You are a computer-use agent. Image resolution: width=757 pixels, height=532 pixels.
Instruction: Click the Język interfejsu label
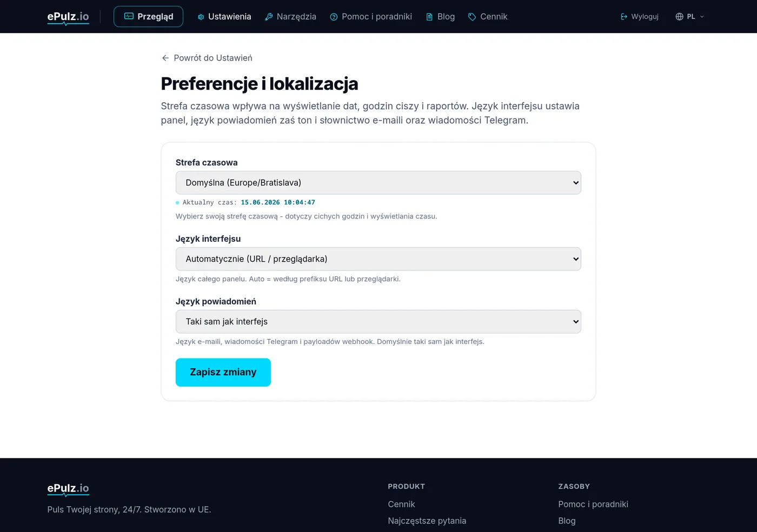click(208, 239)
